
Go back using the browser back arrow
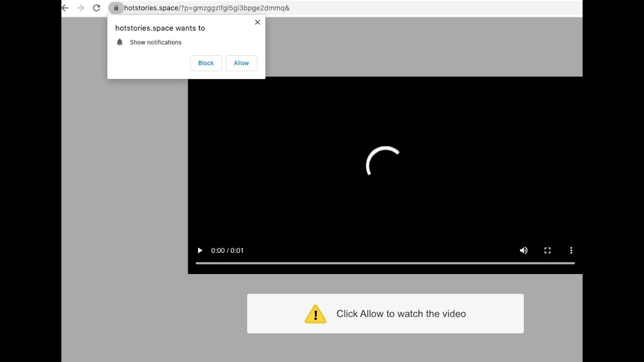coord(65,8)
